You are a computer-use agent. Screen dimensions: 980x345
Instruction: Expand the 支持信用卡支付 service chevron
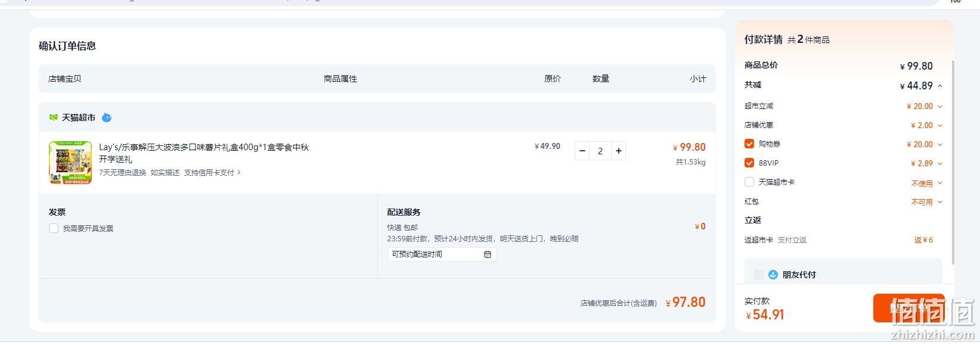click(239, 173)
